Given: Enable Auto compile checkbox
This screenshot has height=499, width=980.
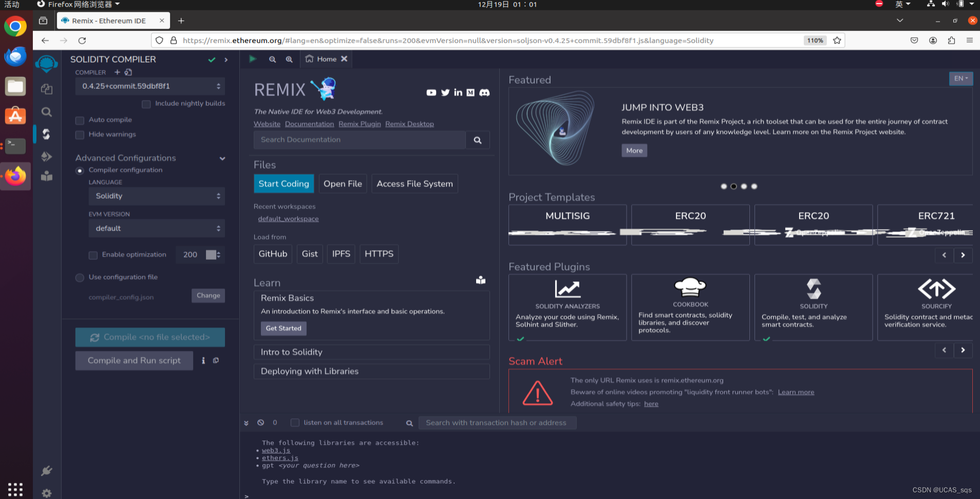Looking at the screenshot, I should (80, 120).
